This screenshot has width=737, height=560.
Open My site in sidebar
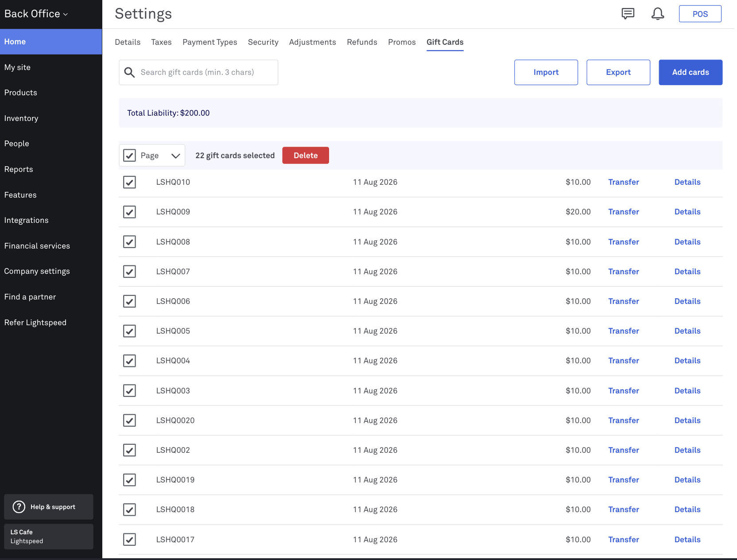(51, 67)
